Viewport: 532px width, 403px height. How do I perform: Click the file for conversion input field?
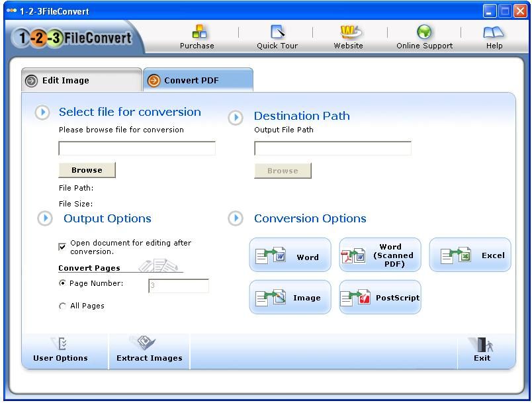(x=137, y=148)
